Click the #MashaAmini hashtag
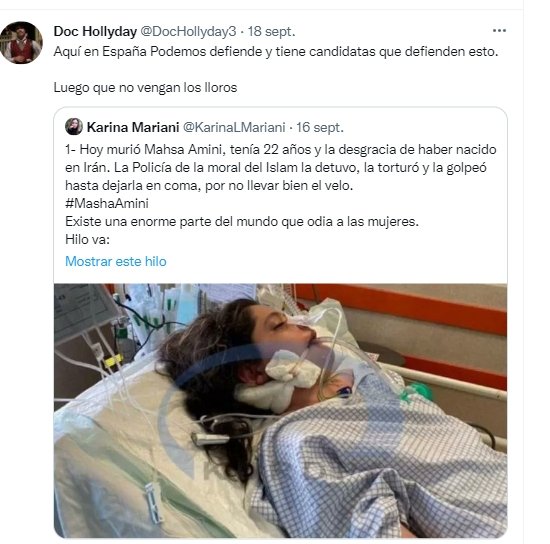This screenshot has height=544, width=550. click(107, 203)
